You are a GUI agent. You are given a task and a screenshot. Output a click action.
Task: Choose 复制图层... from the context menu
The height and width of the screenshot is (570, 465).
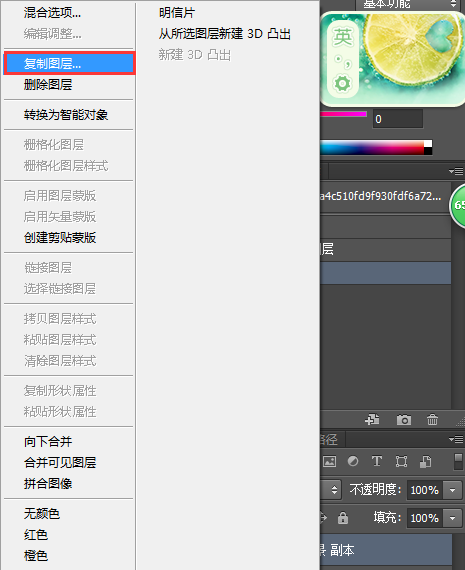69,64
